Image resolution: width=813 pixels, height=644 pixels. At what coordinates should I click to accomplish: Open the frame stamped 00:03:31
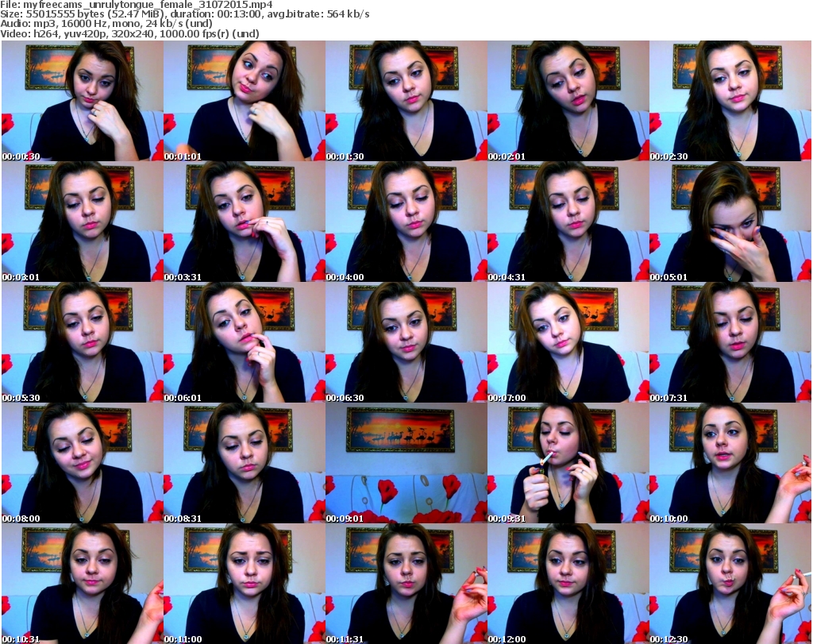(245, 222)
